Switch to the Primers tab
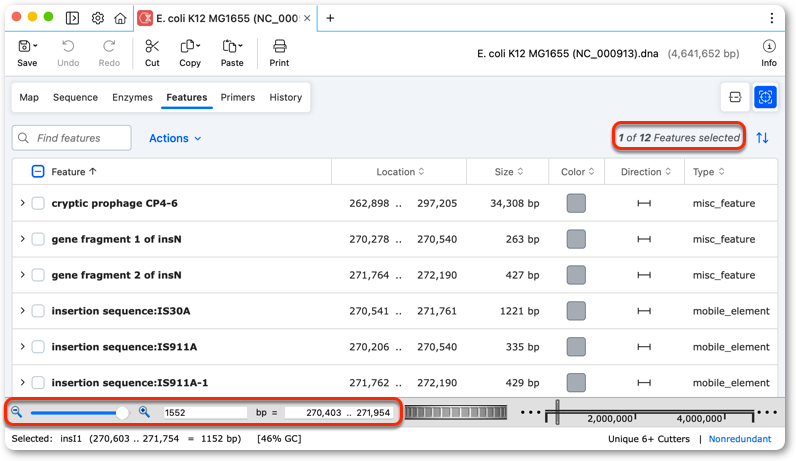 [x=238, y=97]
